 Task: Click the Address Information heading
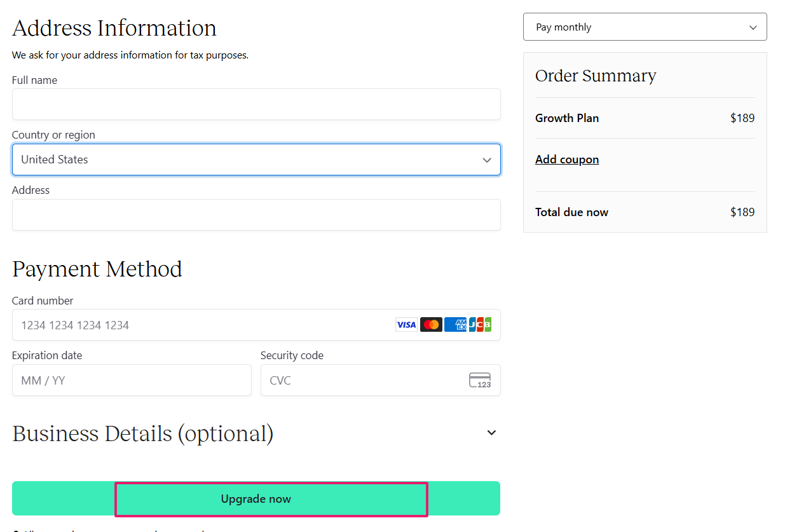[114, 28]
